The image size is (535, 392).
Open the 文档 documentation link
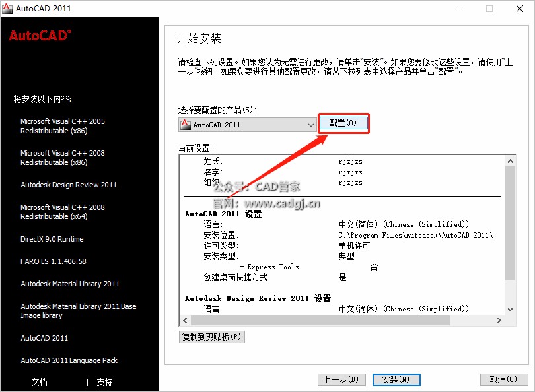[x=39, y=382]
